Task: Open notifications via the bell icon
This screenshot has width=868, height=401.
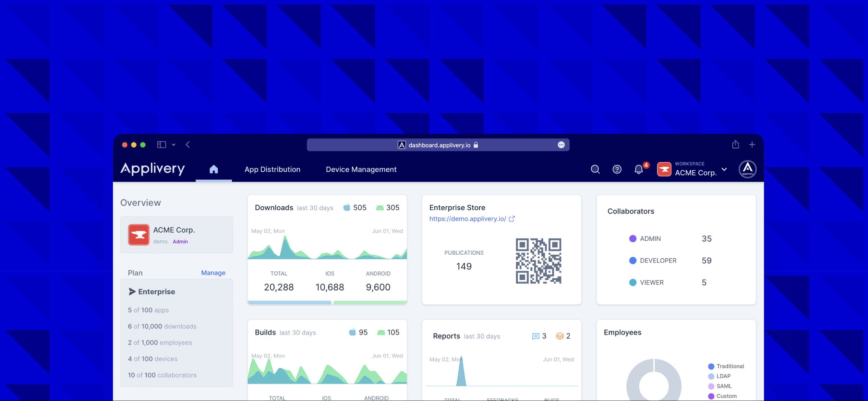Action: tap(638, 169)
